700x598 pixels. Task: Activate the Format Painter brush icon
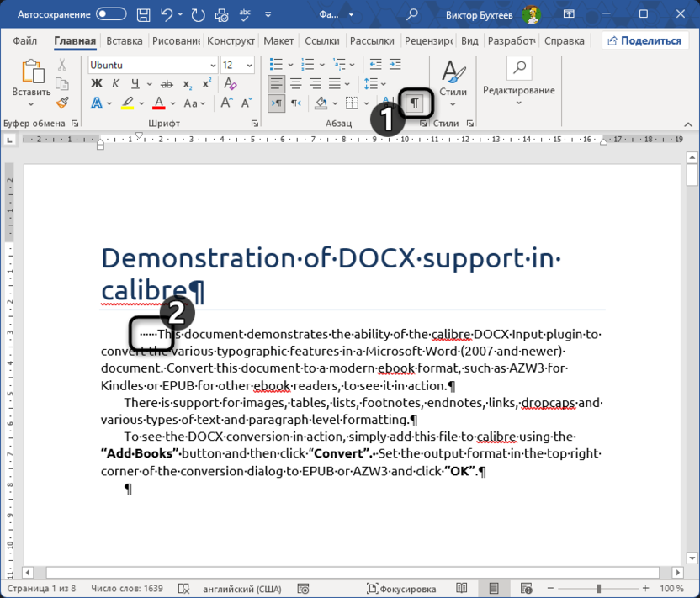[61, 103]
